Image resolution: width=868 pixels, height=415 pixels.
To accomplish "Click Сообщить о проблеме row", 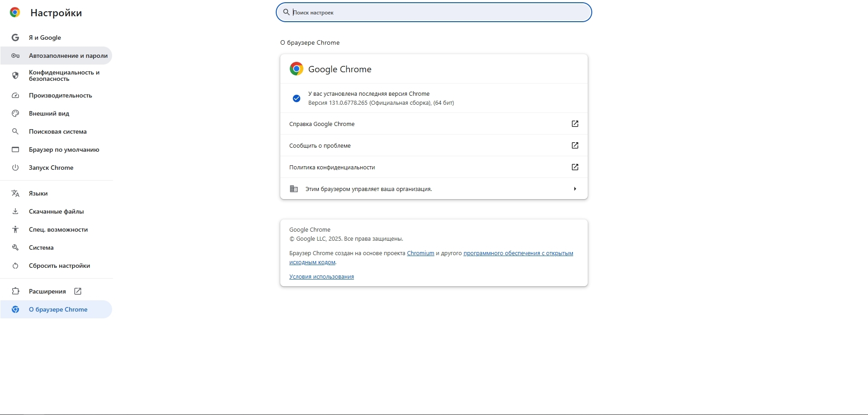I will click(x=434, y=145).
